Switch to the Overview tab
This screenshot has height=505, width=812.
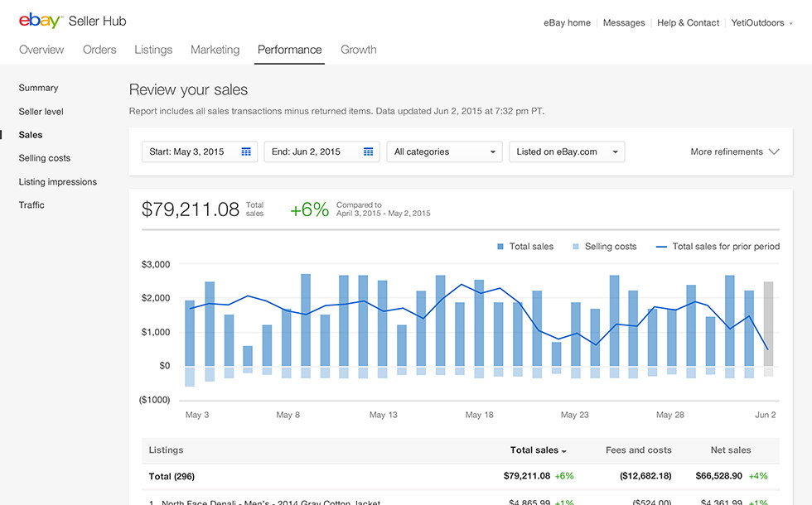[x=41, y=50]
